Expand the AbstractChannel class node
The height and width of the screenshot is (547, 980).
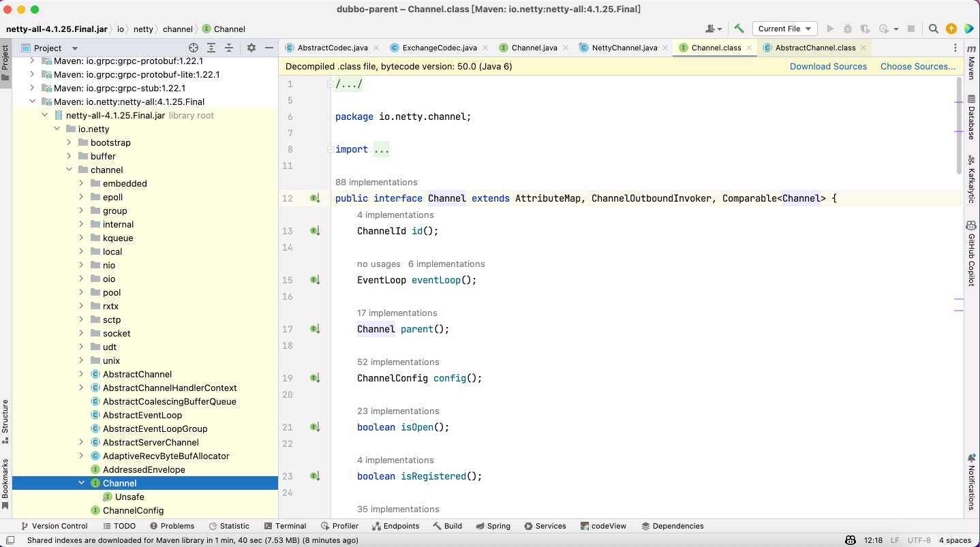(x=82, y=374)
